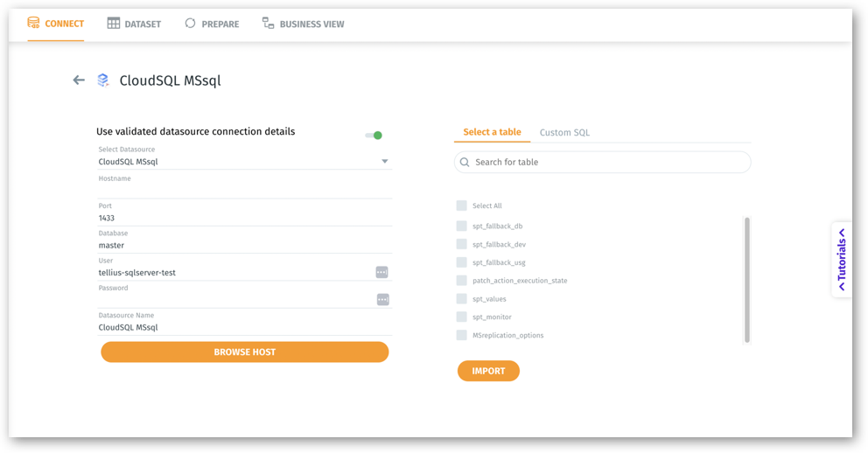This screenshot has width=868, height=453.
Task: Expand the Tutorials side panel
Action: [x=842, y=260]
